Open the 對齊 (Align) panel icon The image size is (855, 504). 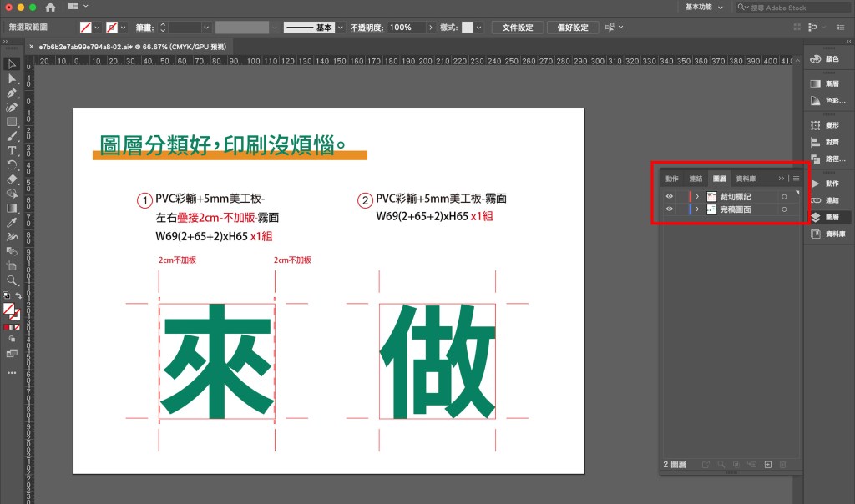[x=816, y=141]
